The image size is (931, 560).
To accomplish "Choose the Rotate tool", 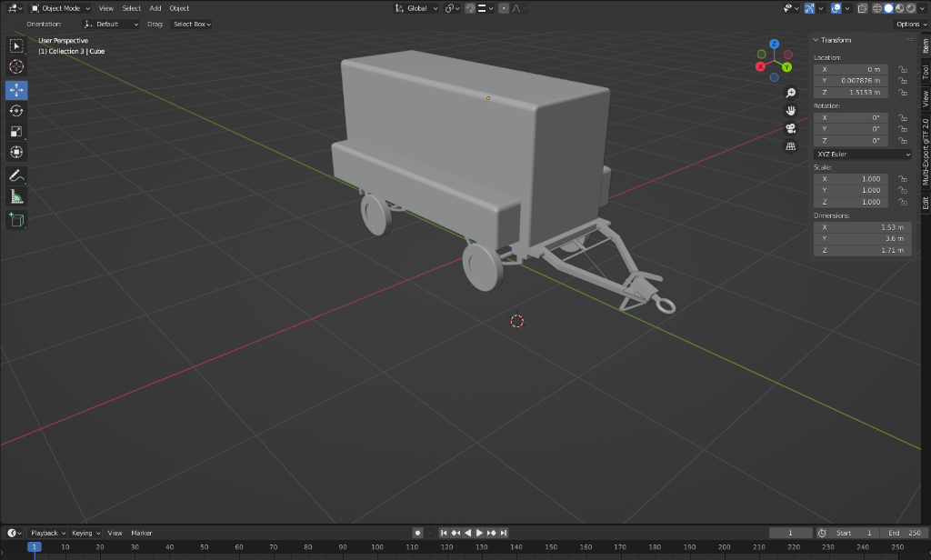I will [x=16, y=111].
